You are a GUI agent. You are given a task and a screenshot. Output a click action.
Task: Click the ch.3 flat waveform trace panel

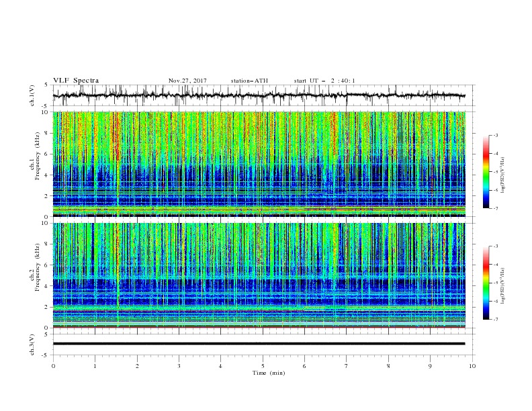[263, 345]
